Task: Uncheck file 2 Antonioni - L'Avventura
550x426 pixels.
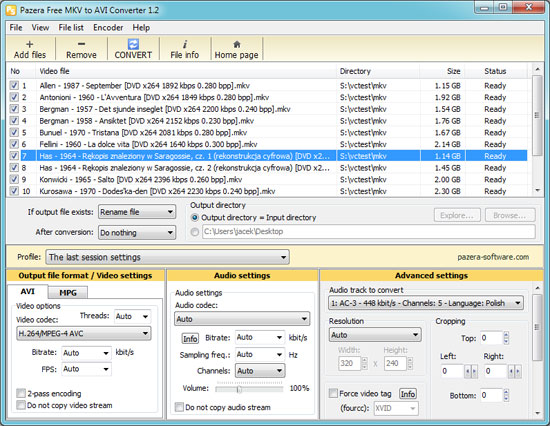Action: click(x=14, y=97)
